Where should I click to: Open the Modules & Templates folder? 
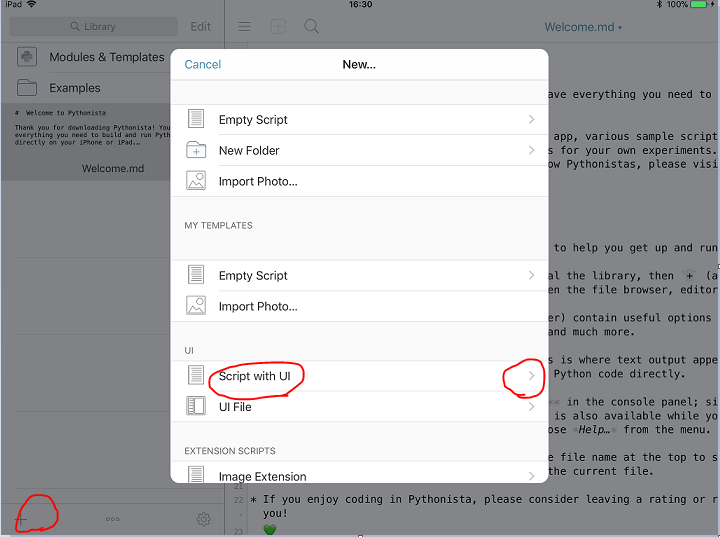pyautogui.click(x=106, y=57)
